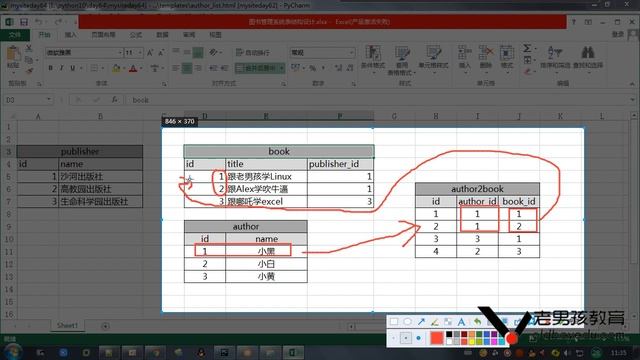The image size is (640, 360).
Task: Click the sign-in link at top right
Action: pos(618,35)
